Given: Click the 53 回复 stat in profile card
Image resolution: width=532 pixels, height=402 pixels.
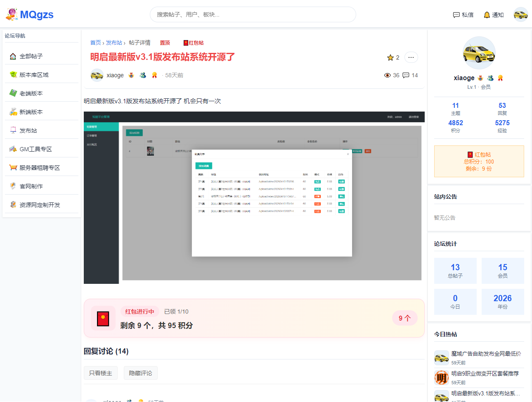Looking at the screenshot, I should pos(502,109).
